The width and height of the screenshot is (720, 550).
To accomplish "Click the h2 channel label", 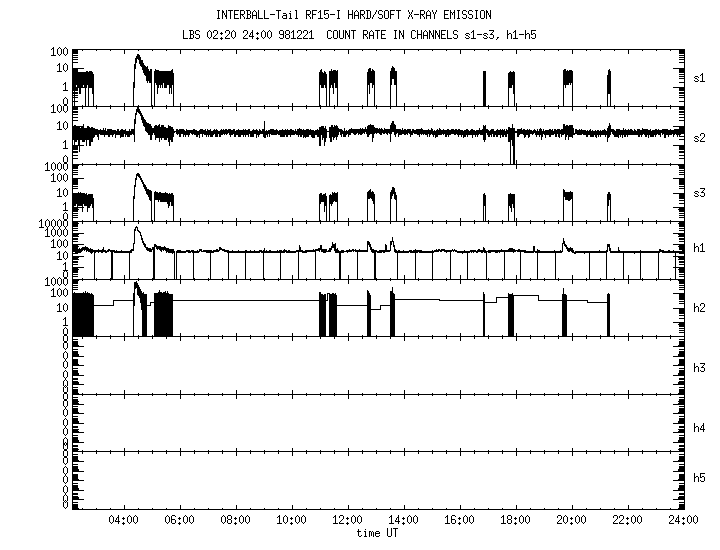I will [700, 308].
